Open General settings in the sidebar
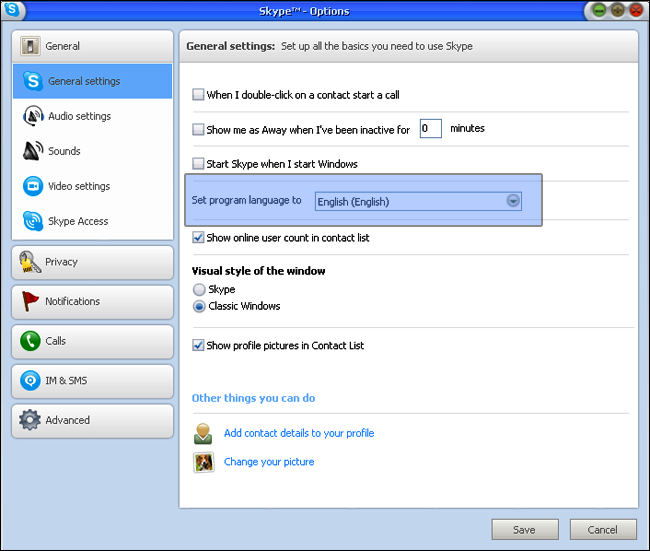 [x=92, y=81]
